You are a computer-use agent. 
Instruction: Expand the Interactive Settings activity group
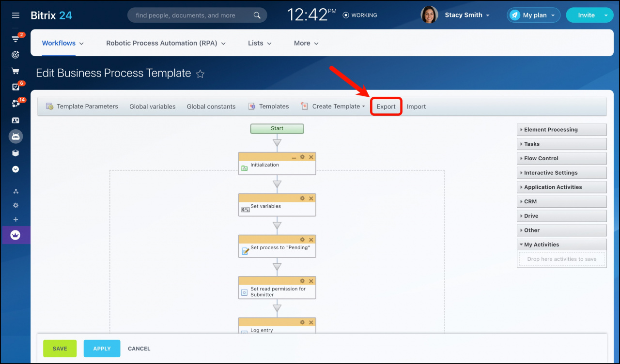562,173
